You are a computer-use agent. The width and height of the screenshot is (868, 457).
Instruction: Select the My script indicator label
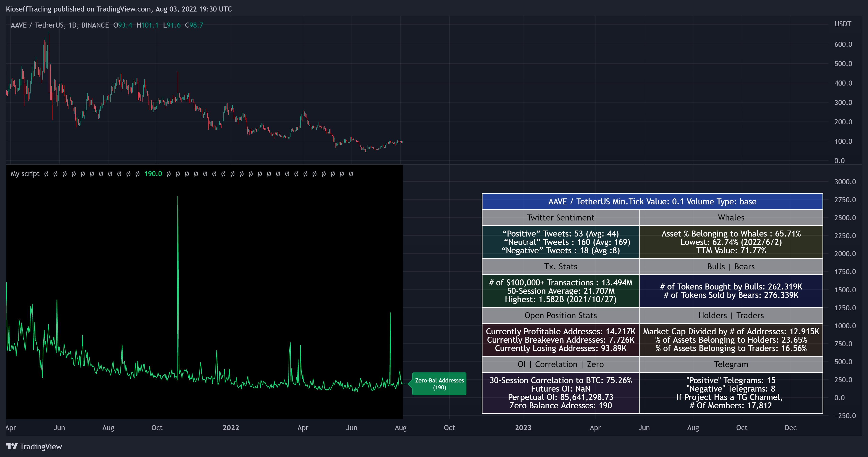[x=25, y=174]
